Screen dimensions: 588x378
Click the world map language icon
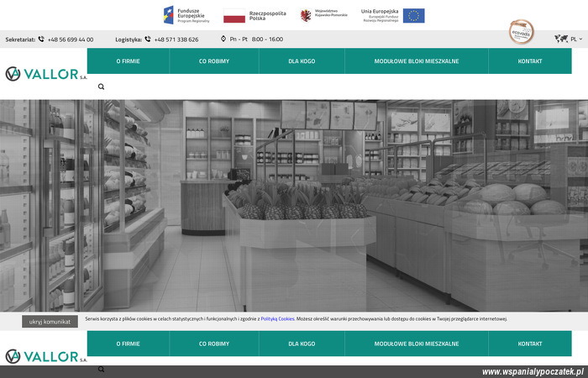560,39
